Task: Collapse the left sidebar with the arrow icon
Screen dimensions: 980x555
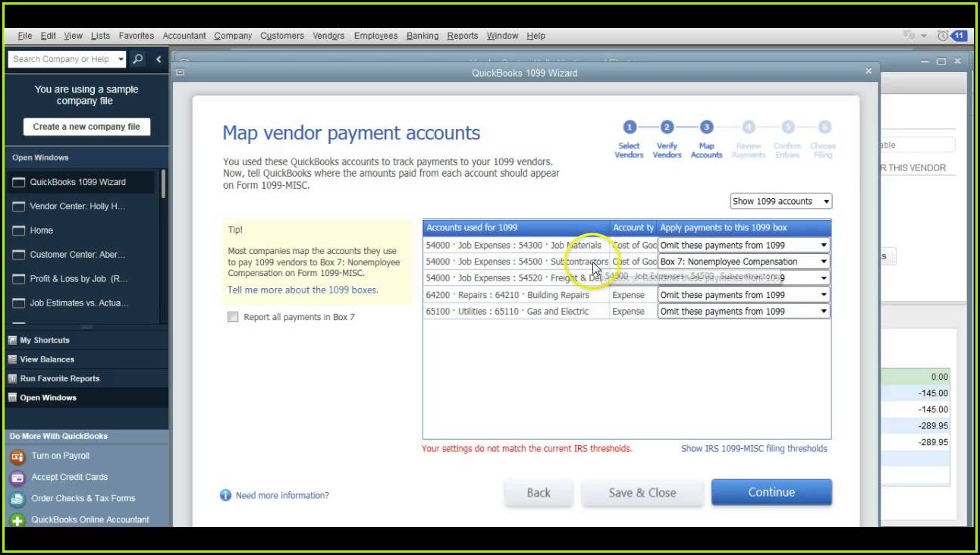Action: 159,59
